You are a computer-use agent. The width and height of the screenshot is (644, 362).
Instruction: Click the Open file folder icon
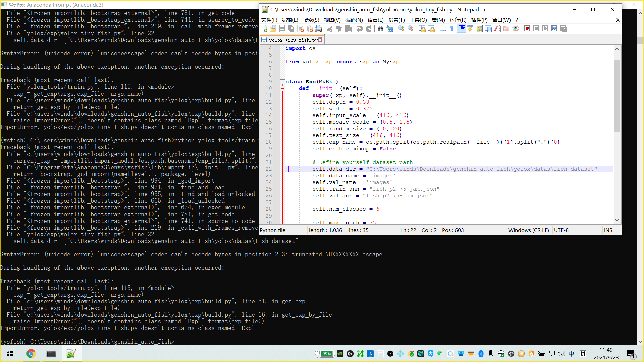tap(273, 29)
